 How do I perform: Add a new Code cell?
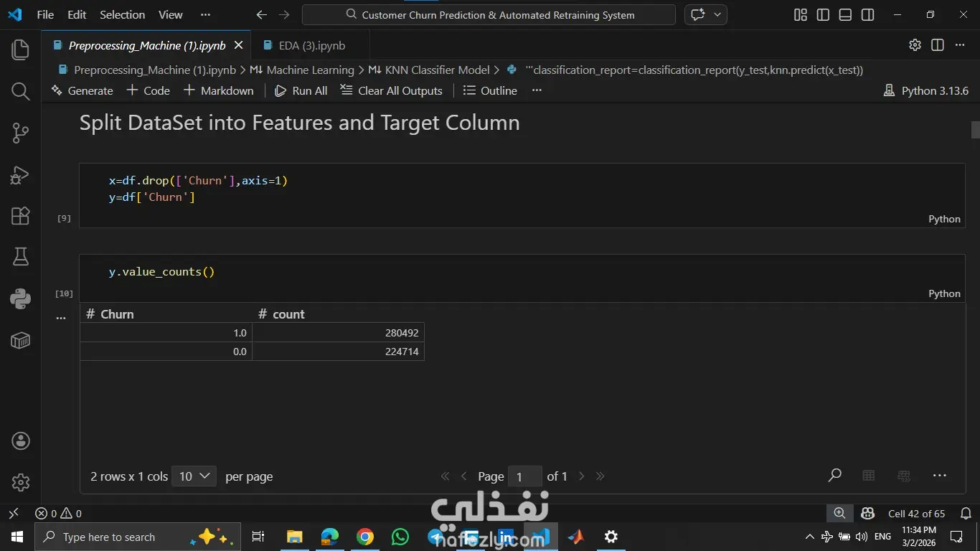point(149,90)
